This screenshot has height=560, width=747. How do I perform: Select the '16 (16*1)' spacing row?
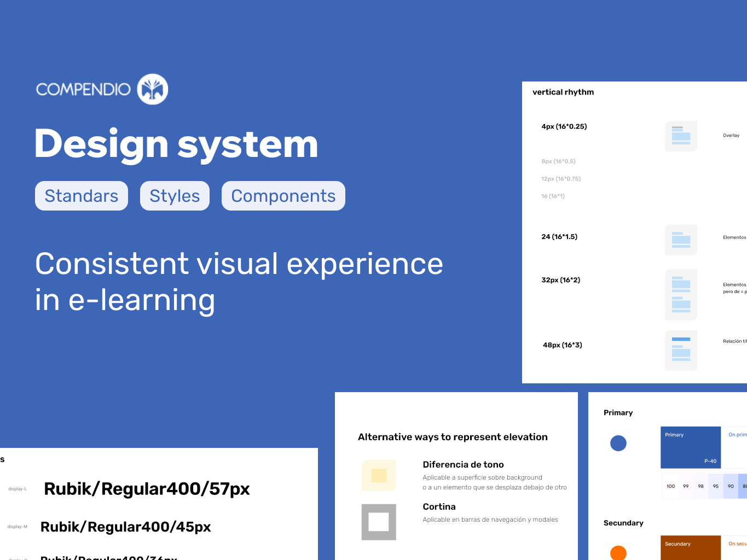point(553,196)
